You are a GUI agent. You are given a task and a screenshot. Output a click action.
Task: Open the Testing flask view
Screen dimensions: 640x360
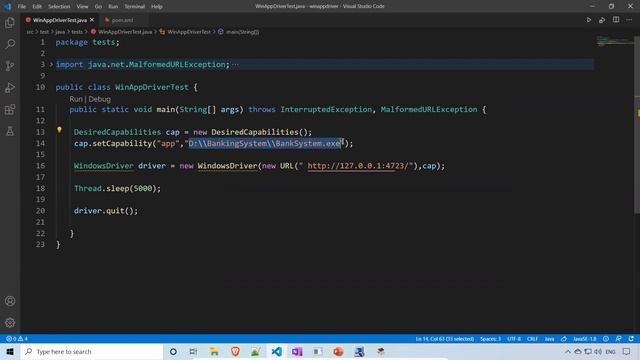click(10, 131)
